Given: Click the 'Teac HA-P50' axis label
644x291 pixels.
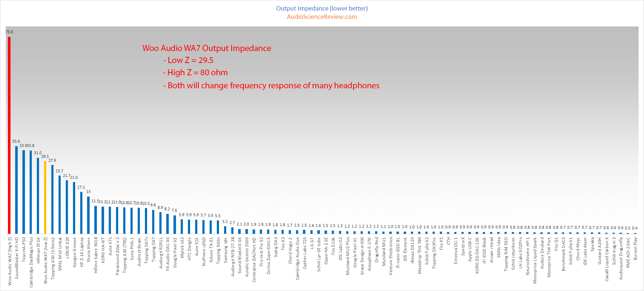Looking at the screenshot, I should coord(24,250).
